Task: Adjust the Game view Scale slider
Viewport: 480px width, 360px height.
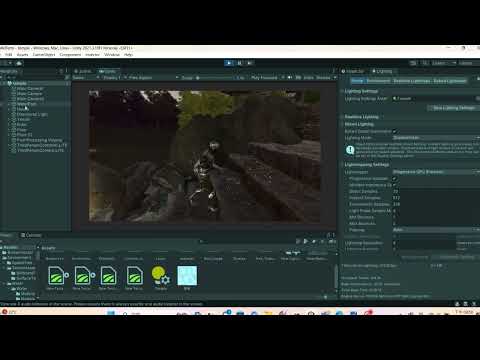Action: click(213, 78)
